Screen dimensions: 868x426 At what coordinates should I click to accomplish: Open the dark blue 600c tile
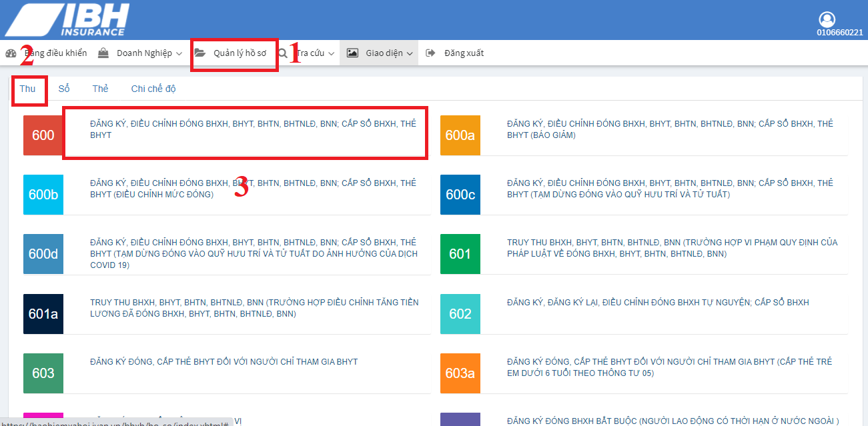coord(460,195)
